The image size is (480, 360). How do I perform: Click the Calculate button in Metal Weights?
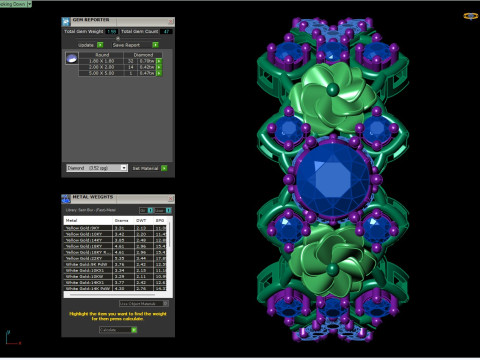[118, 330]
